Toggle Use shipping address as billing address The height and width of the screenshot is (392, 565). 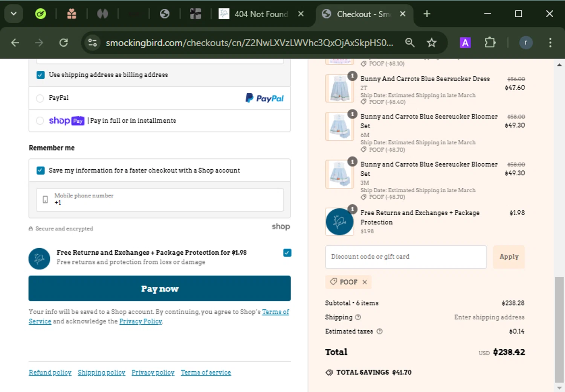tap(40, 75)
